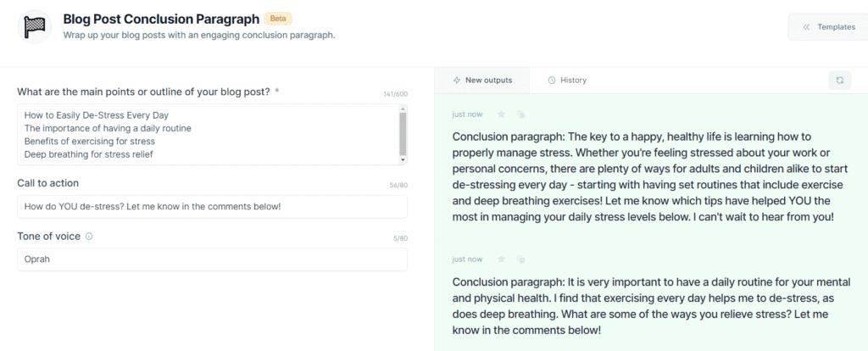Select the New outputs tab
Screen dimensions: 868x351
[482, 81]
